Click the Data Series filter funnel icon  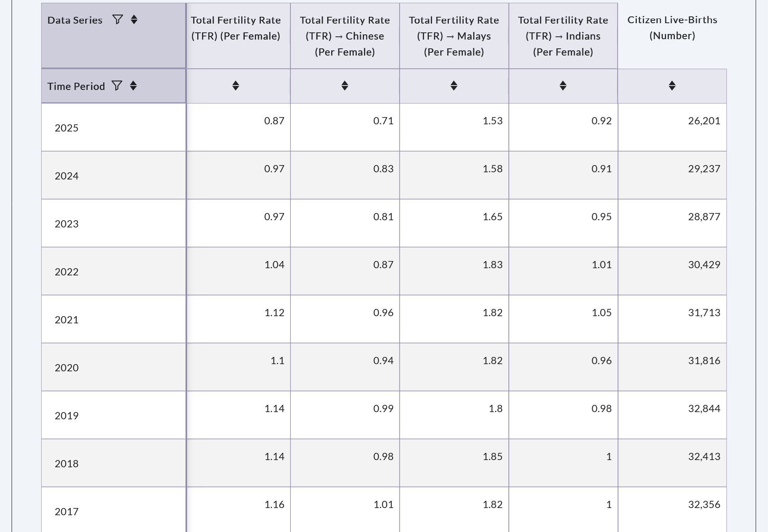pyautogui.click(x=117, y=20)
